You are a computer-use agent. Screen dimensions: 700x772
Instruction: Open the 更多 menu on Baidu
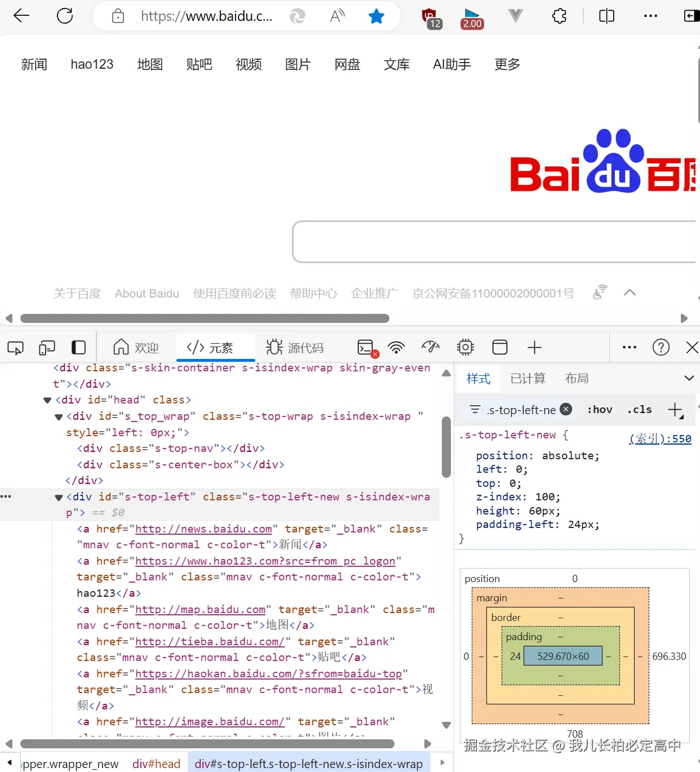point(507,64)
